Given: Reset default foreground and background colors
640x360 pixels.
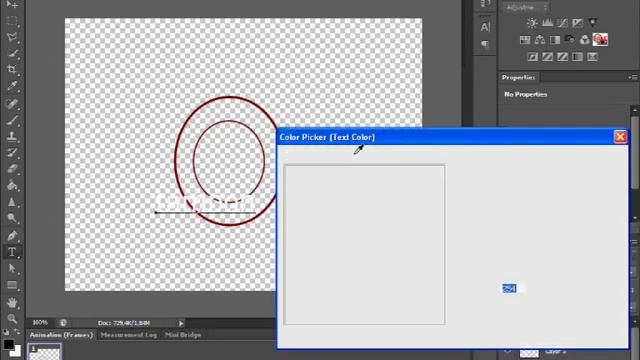Looking at the screenshot, I should coord(6,332).
